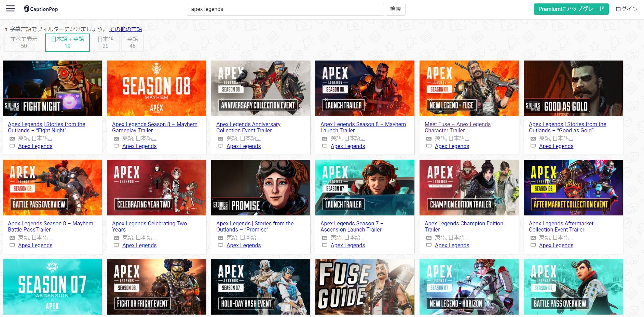Expand subtitle languages under Anniversary Collection Event
Image resolution: width=644 pixels, height=317 pixels.
point(258,138)
